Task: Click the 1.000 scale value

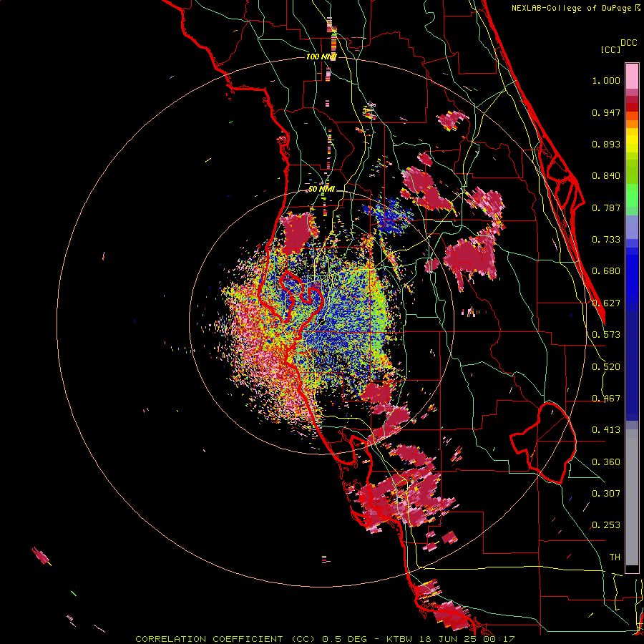Action: coord(606,80)
